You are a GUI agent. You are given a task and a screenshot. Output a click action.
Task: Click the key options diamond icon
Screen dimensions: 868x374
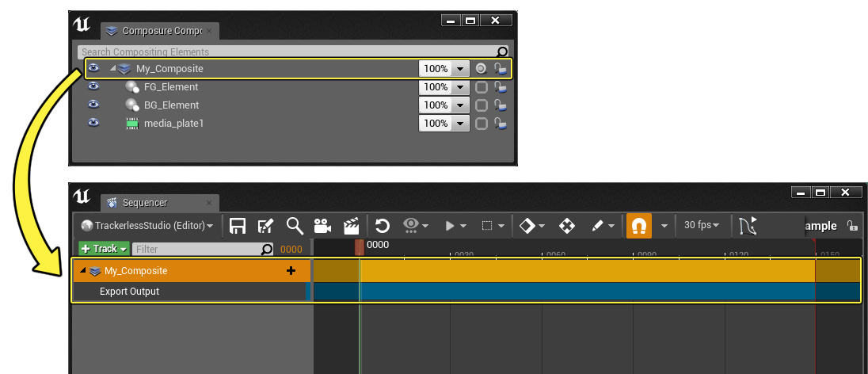527,226
